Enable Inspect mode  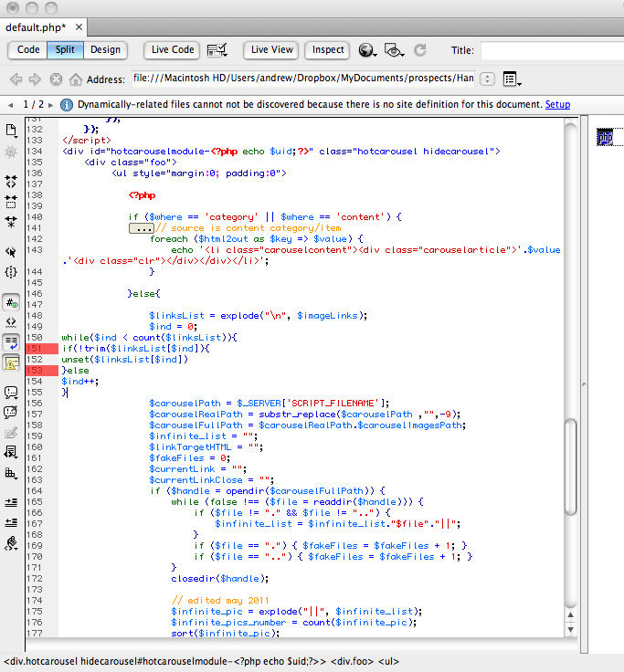[x=328, y=49]
